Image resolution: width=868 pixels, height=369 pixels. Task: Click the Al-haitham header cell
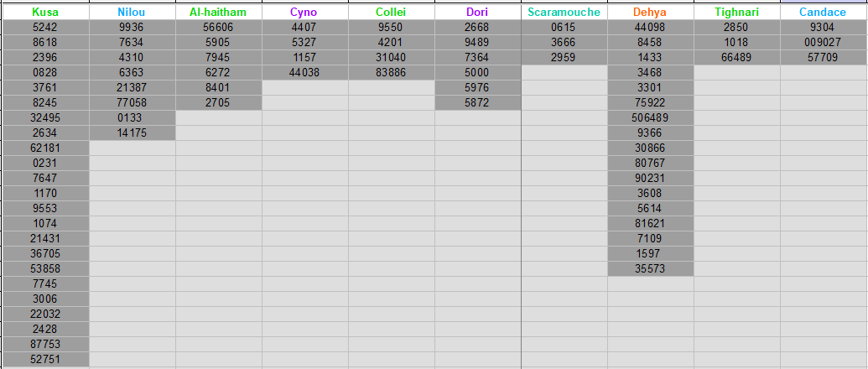[x=219, y=13]
